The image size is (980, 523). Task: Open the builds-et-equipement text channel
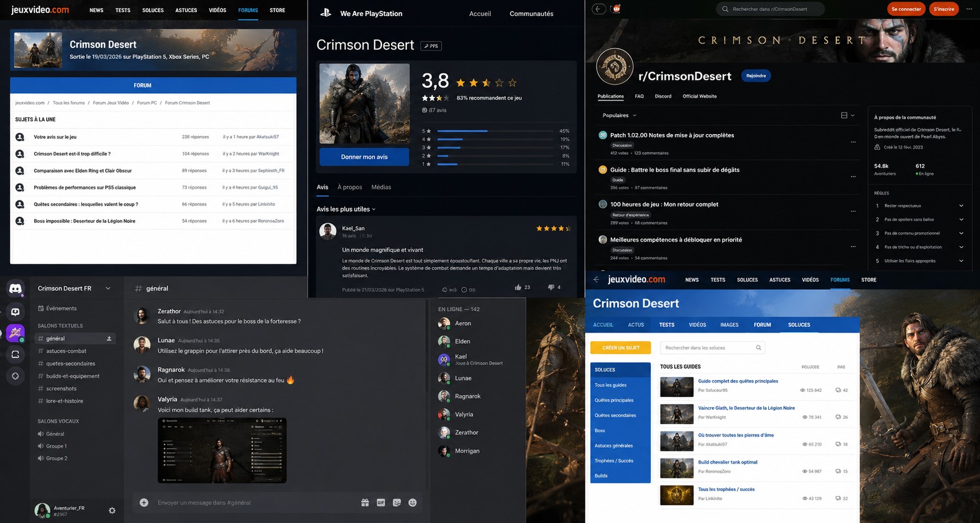point(72,376)
